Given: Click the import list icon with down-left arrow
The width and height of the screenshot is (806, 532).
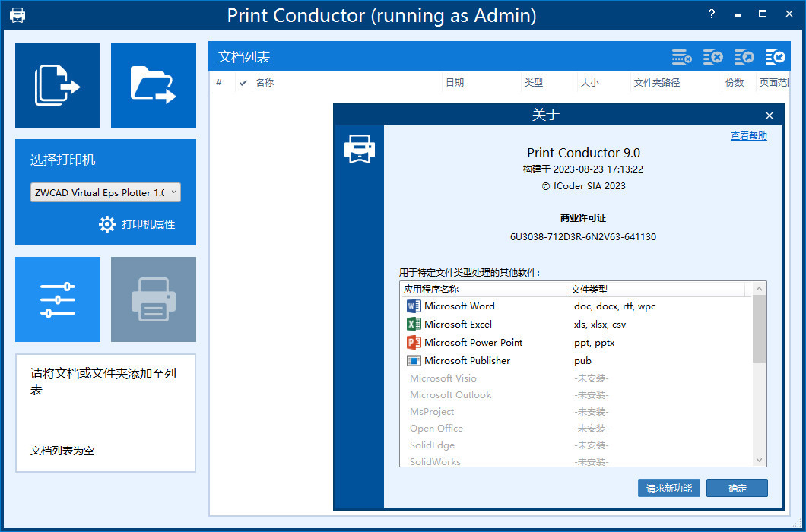Looking at the screenshot, I should [775, 57].
